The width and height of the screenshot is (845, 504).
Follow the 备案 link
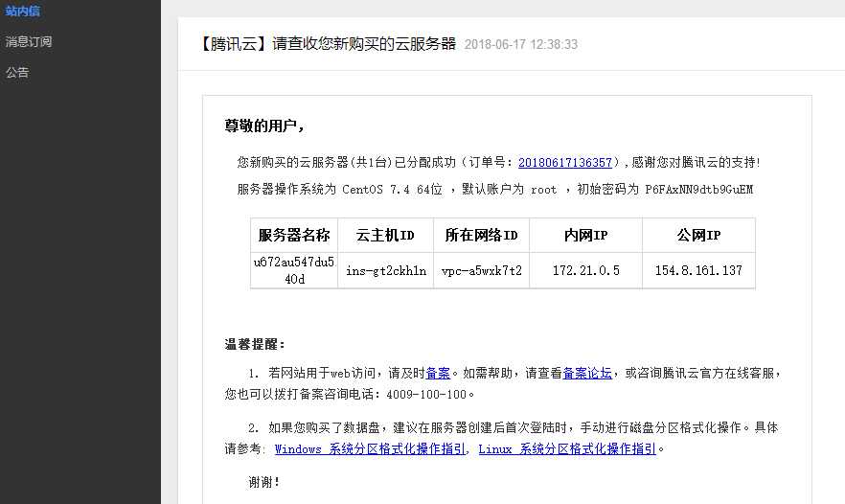click(x=438, y=373)
